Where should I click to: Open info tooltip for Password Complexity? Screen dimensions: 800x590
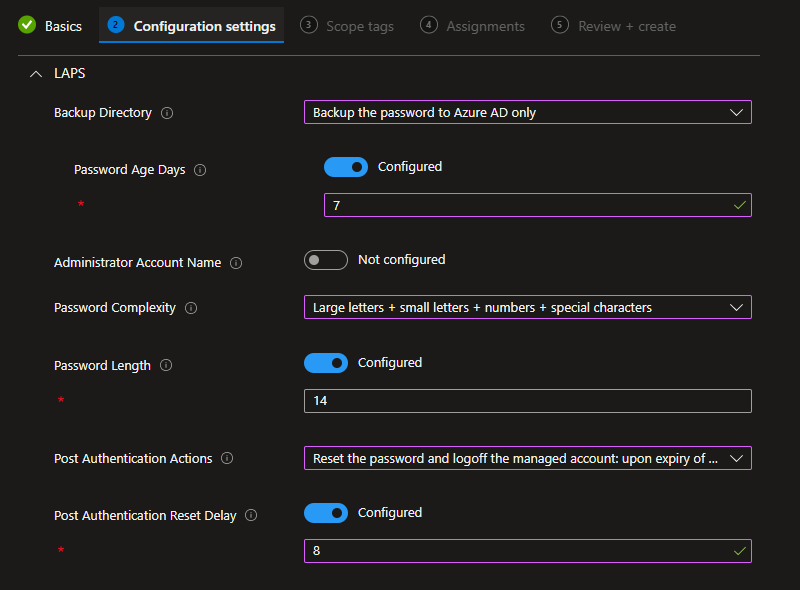click(x=191, y=308)
